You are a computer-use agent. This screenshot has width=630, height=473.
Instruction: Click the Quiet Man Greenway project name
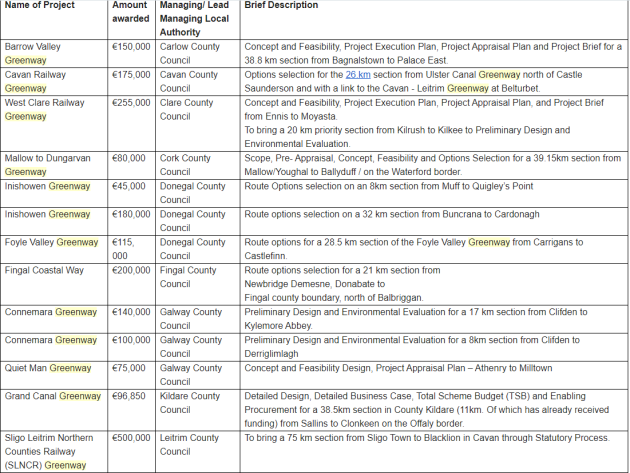(x=48, y=368)
